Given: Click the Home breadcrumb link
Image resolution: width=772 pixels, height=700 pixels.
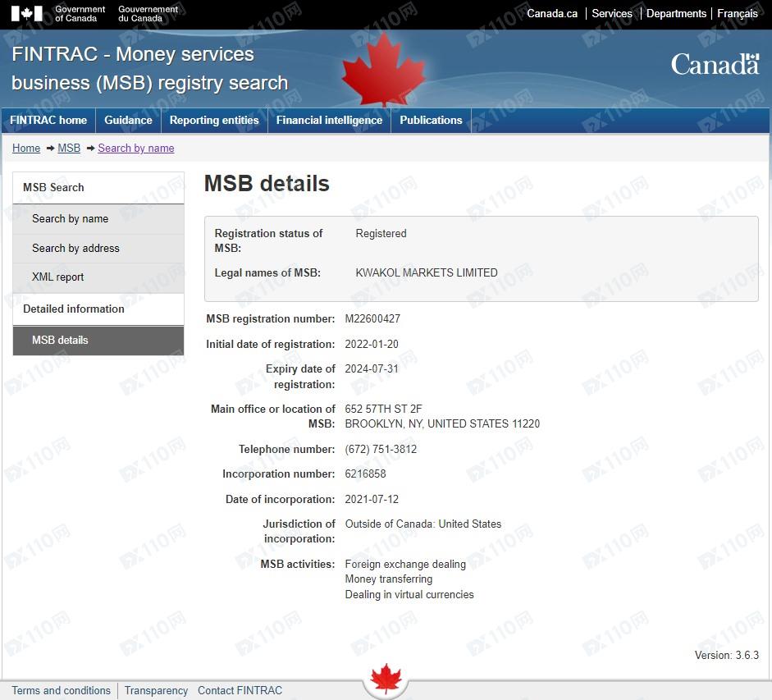Looking at the screenshot, I should pos(26,149).
